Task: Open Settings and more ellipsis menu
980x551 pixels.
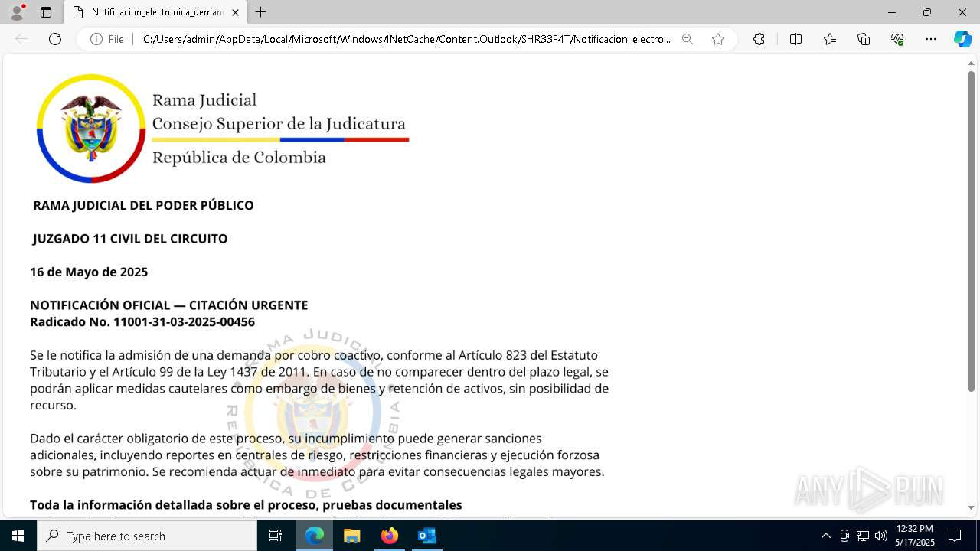Action: 931,39
